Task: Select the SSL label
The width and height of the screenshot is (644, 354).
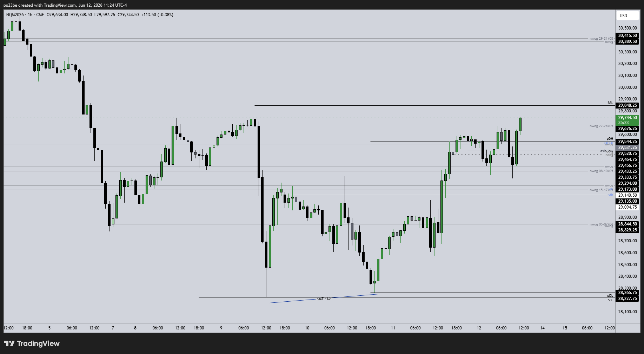Action: 610,300
